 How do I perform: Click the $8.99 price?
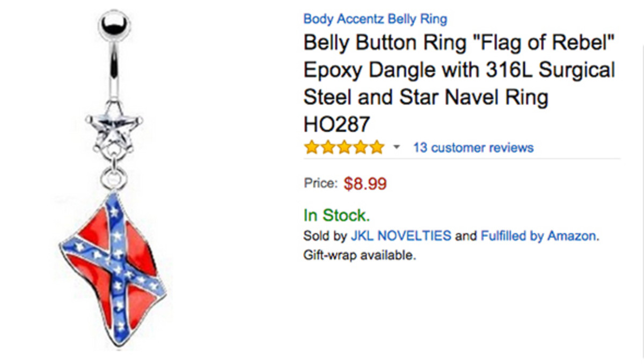365,184
